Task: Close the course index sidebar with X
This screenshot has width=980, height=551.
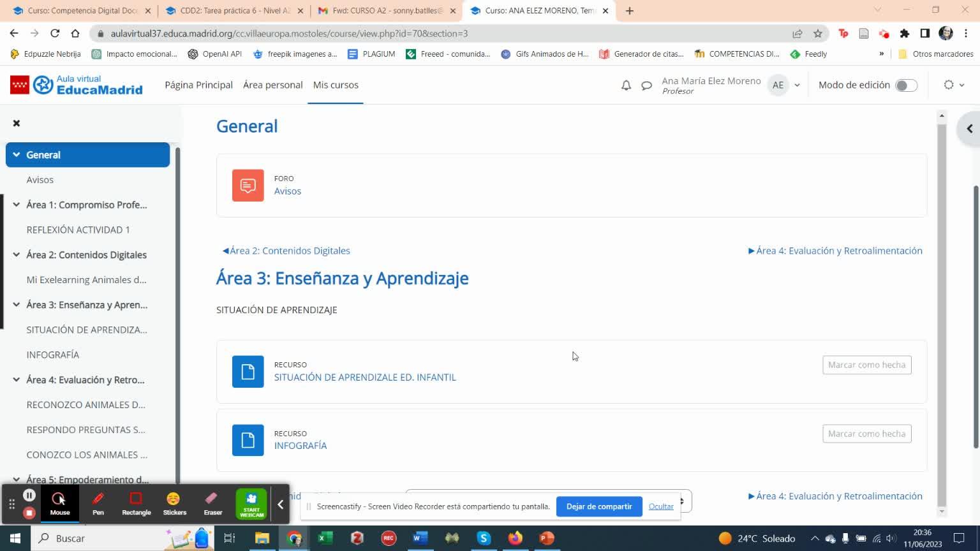Action: tap(17, 123)
